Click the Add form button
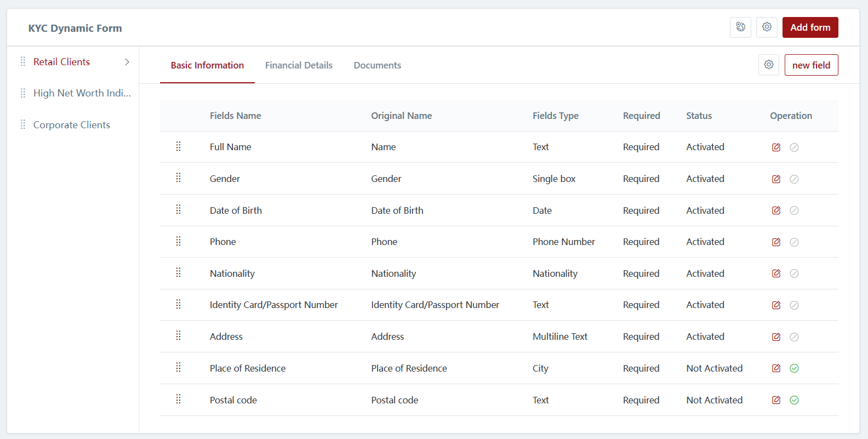Image resolution: width=868 pixels, height=439 pixels. point(810,27)
